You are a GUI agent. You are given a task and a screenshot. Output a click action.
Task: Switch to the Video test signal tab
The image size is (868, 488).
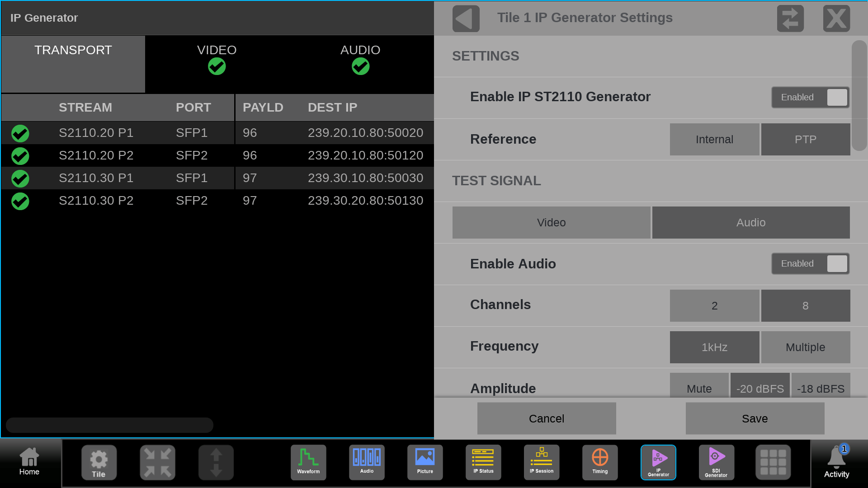(x=551, y=222)
